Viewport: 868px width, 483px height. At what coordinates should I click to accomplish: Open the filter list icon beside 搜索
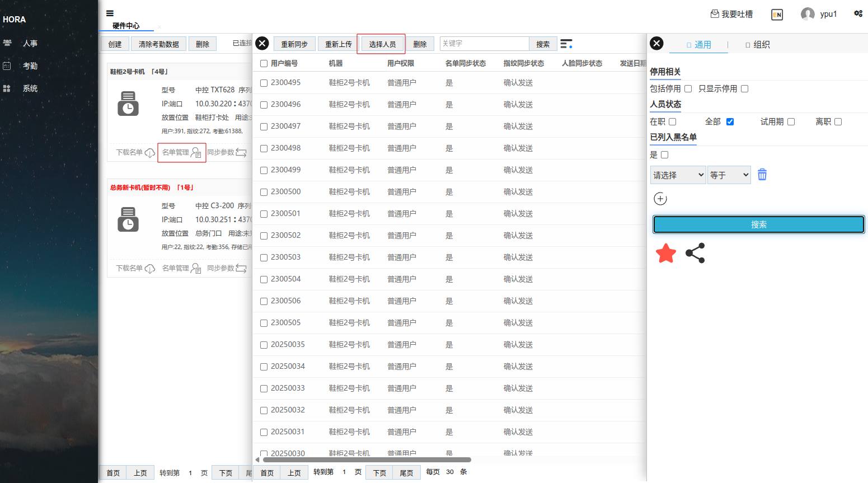566,44
